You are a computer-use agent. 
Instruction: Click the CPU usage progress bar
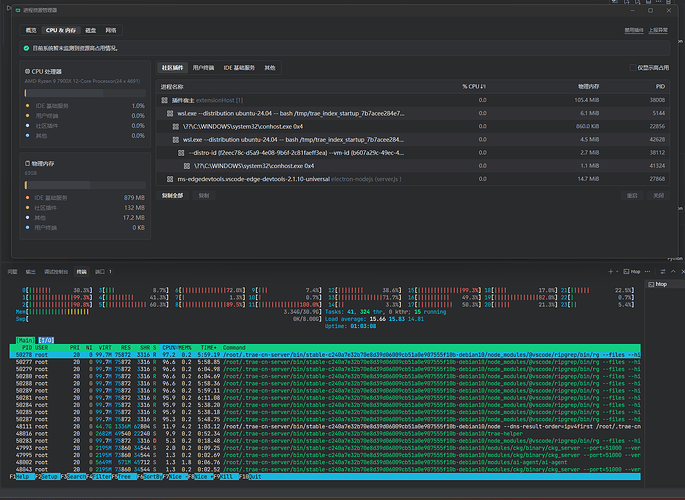coord(85,93)
